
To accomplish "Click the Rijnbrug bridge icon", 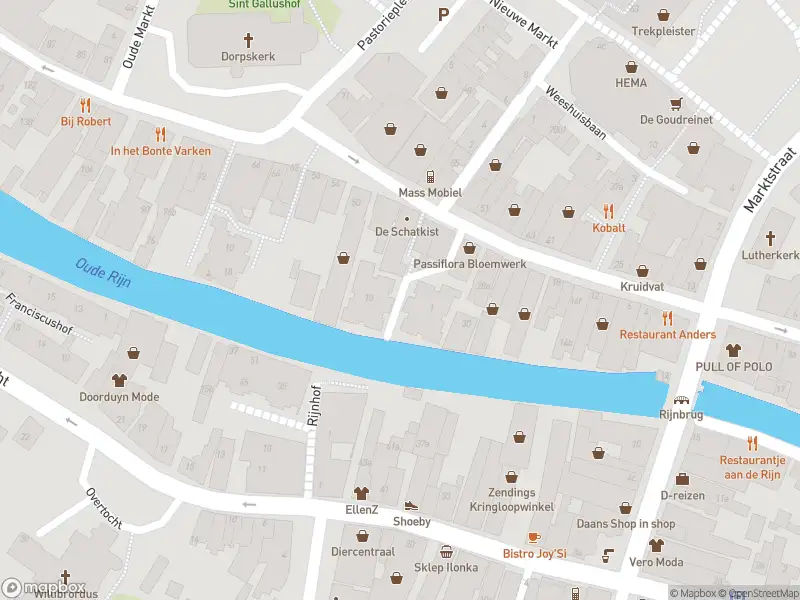I will click(681, 400).
